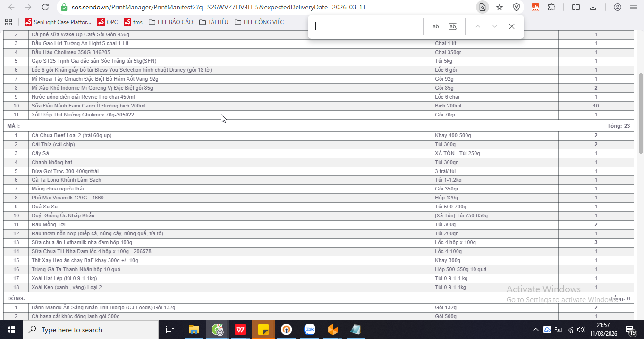
Task: Open File Explorer from taskbar
Action: (x=194, y=330)
